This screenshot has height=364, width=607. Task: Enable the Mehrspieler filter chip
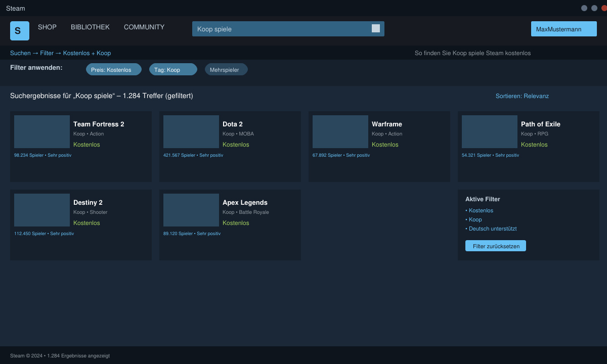click(x=226, y=69)
